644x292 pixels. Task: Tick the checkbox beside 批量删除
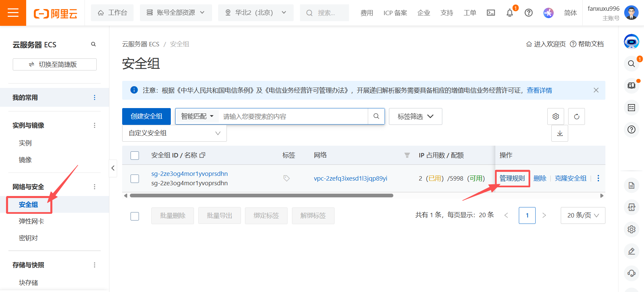coord(135,216)
